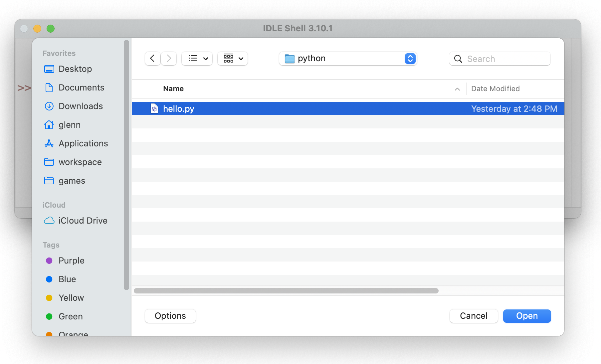Sort by the Date Modified column header
601x364 pixels.
(495, 89)
